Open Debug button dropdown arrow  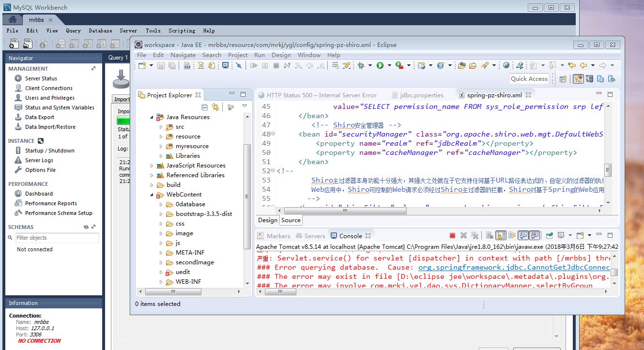tap(370, 65)
